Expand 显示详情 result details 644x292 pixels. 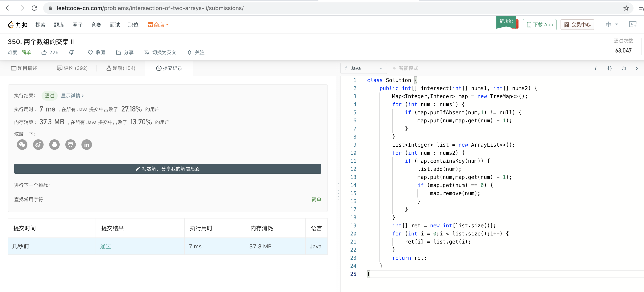[x=72, y=96]
